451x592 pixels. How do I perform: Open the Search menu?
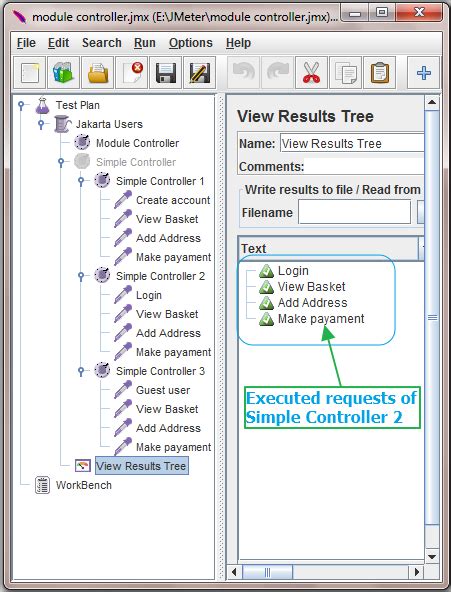click(102, 43)
